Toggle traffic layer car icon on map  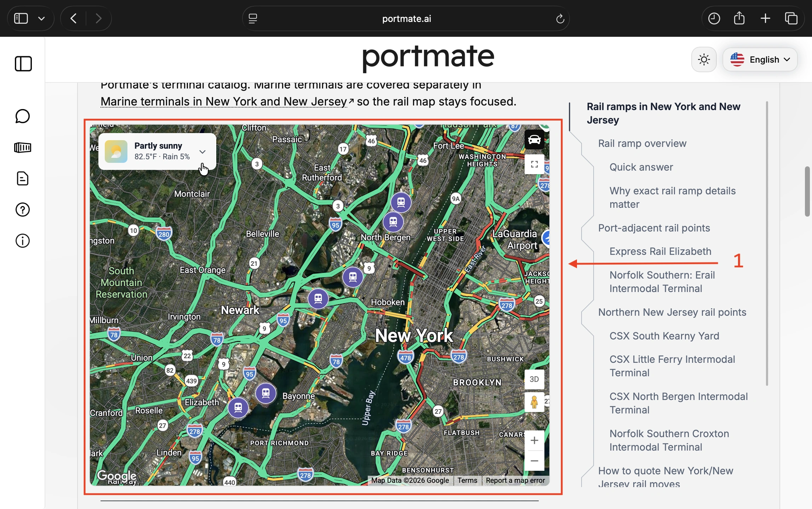tap(534, 139)
